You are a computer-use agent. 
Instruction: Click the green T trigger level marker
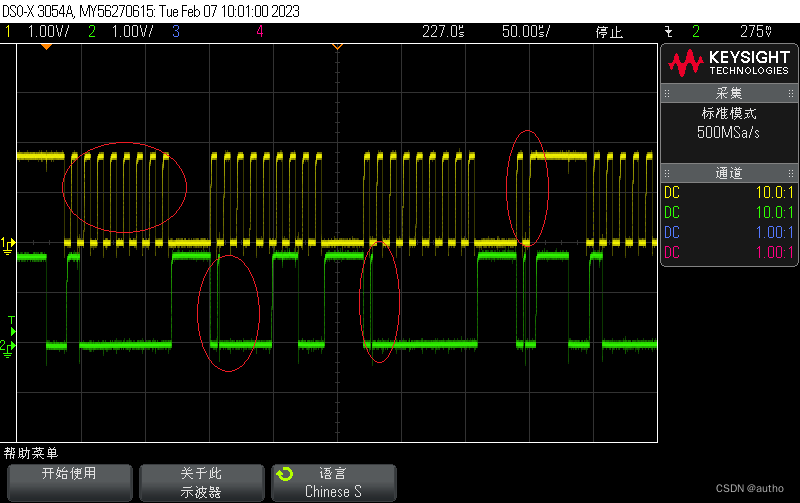pyautogui.click(x=12, y=326)
